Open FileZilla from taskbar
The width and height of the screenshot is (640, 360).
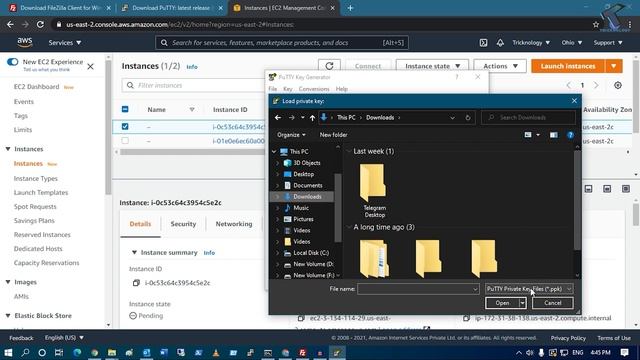302,352
